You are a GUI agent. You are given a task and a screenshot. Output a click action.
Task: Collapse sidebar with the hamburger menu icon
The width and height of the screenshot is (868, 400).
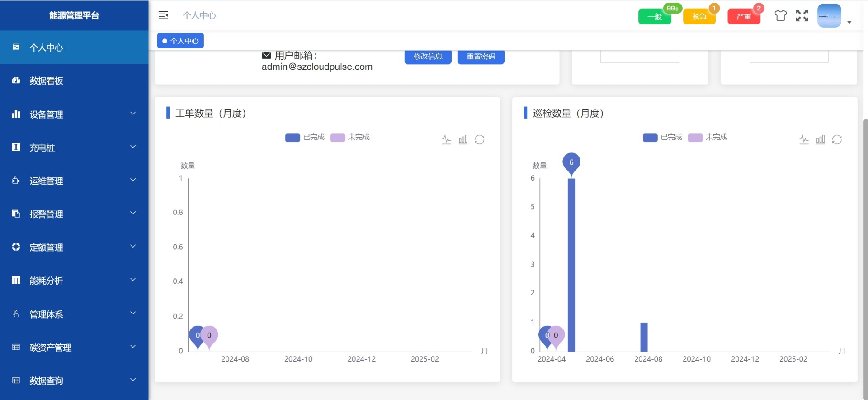(163, 15)
